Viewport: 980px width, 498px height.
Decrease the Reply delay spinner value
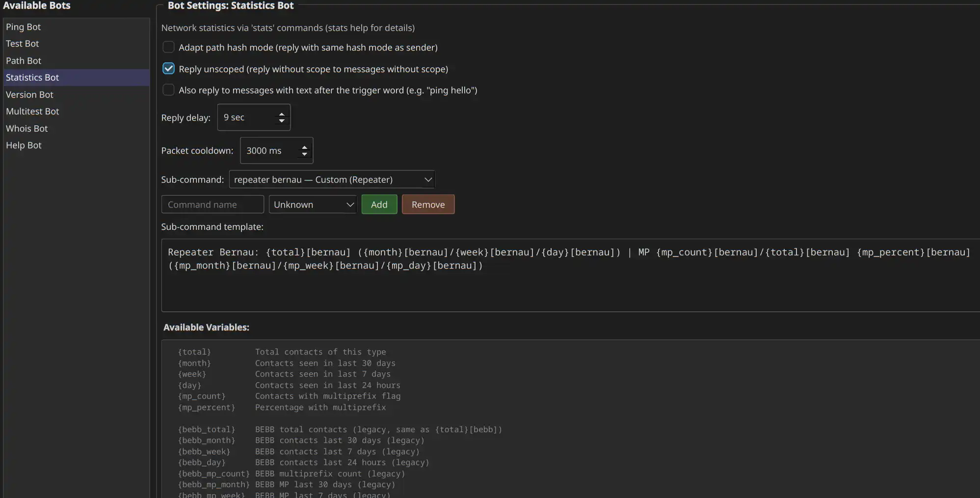pyautogui.click(x=282, y=121)
